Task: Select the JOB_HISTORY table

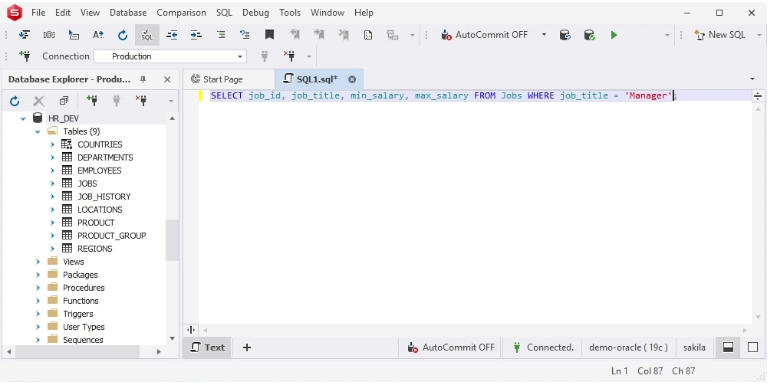Action: [104, 196]
